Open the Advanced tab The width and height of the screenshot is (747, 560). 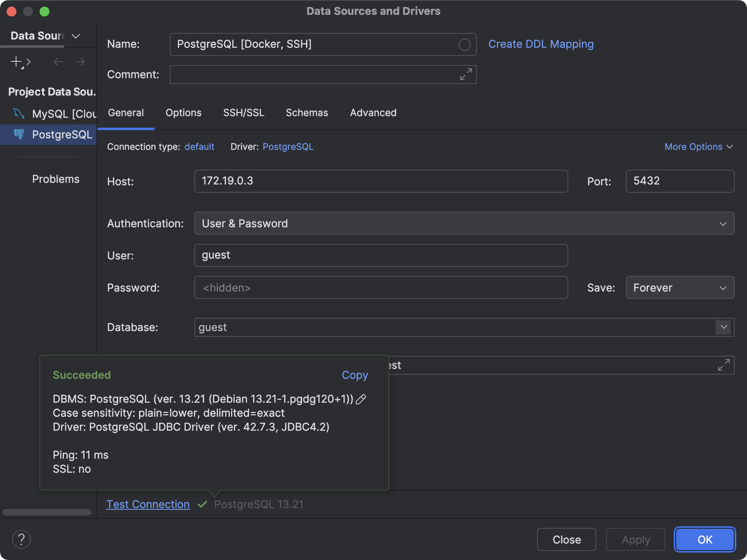point(373,113)
